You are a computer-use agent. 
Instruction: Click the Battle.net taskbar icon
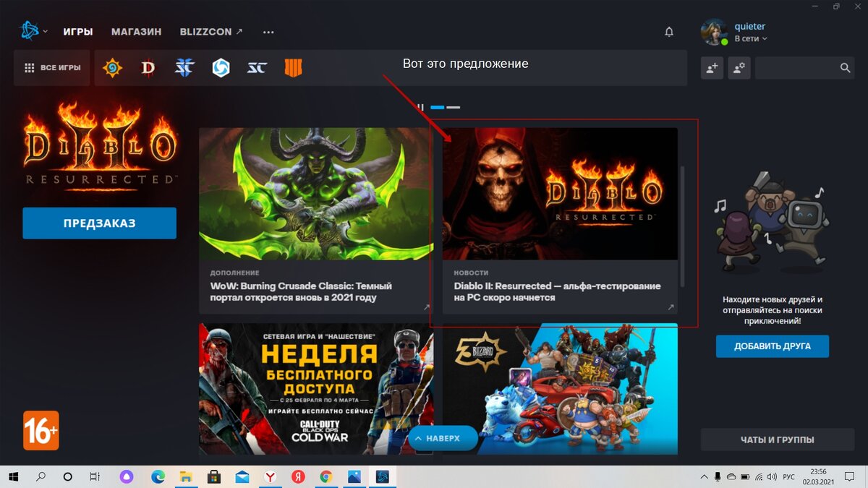tap(382, 477)
